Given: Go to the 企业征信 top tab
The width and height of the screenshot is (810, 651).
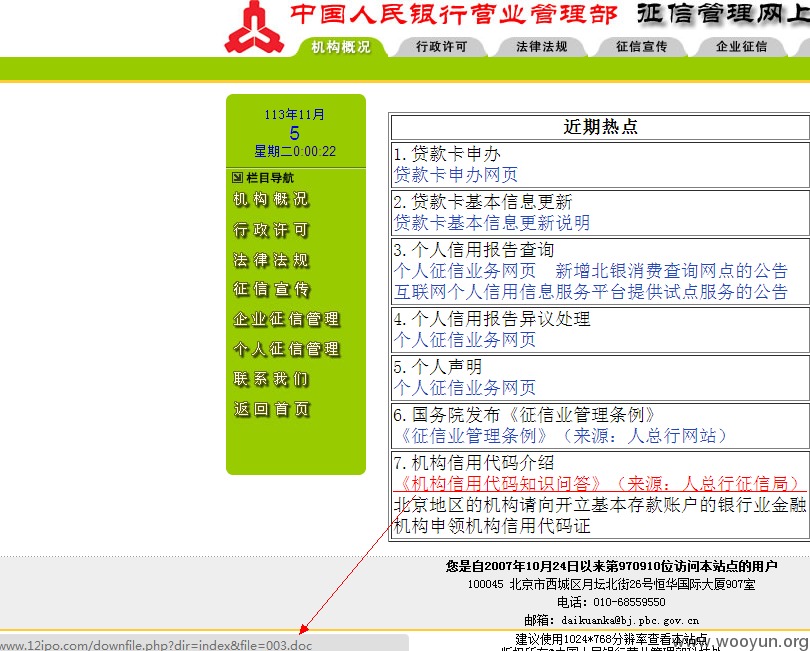Looking at the screenshot, I should point(742,47).
